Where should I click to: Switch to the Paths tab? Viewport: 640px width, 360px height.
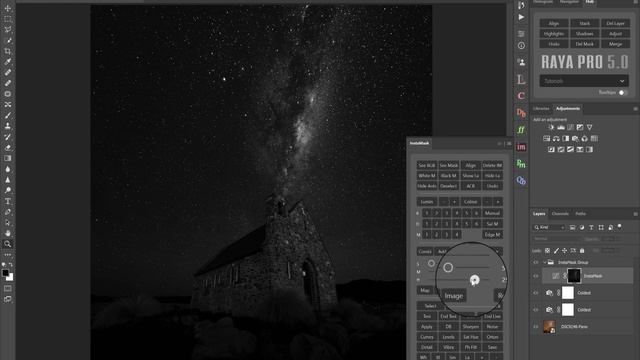coord(580,214)
